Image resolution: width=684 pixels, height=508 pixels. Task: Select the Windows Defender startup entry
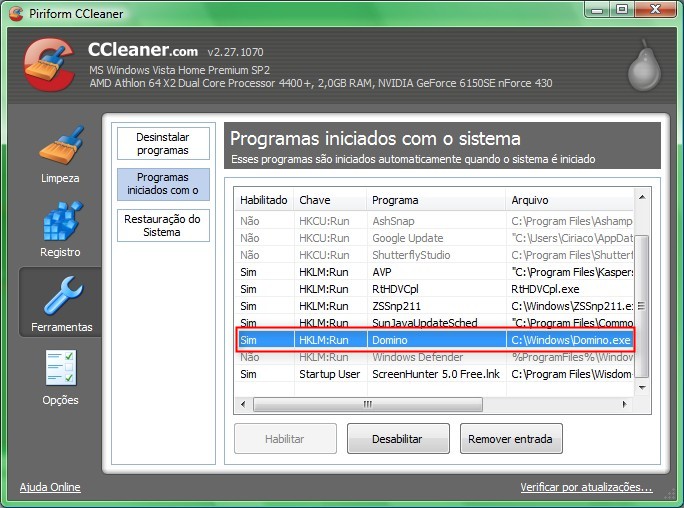[x=434, y=357]
